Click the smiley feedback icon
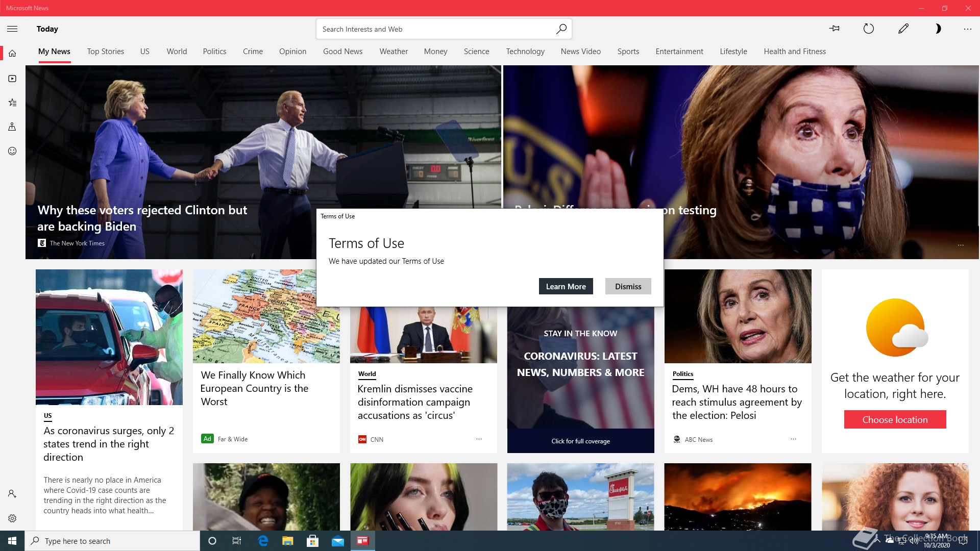 [12, 151]
